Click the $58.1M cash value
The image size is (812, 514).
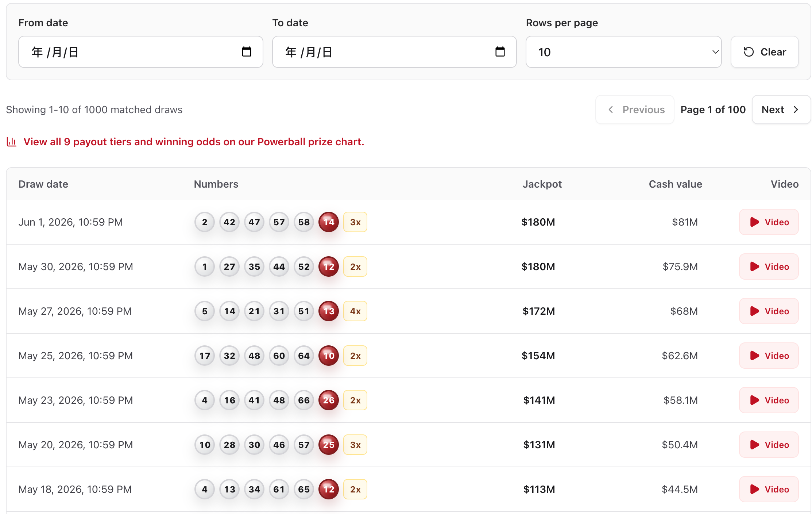[680, 400]
